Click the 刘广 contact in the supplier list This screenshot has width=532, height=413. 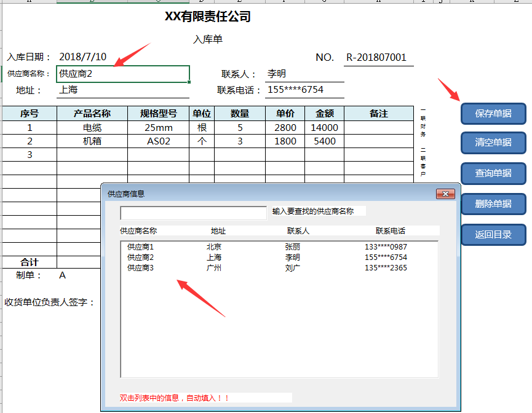click(x=293, y=268)
